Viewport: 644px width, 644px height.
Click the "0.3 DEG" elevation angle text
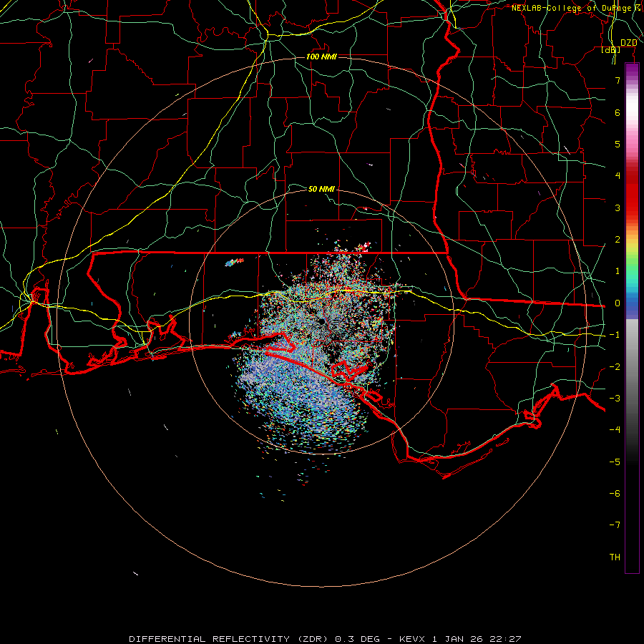(x=357, y=639)
